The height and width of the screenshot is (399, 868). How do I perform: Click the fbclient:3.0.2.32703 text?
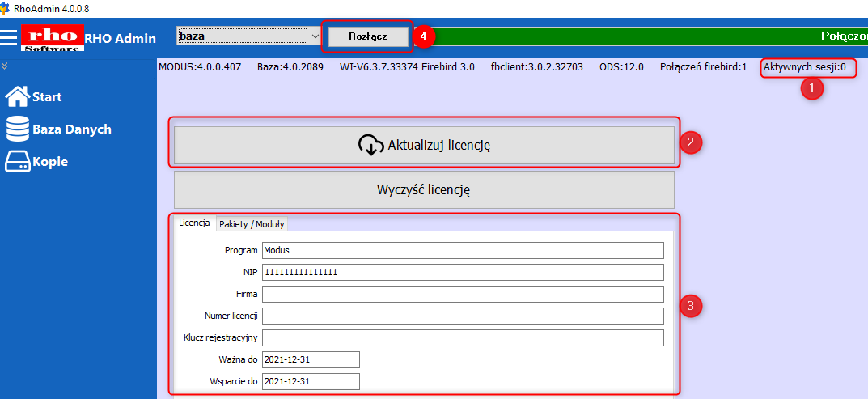(537, 68)
